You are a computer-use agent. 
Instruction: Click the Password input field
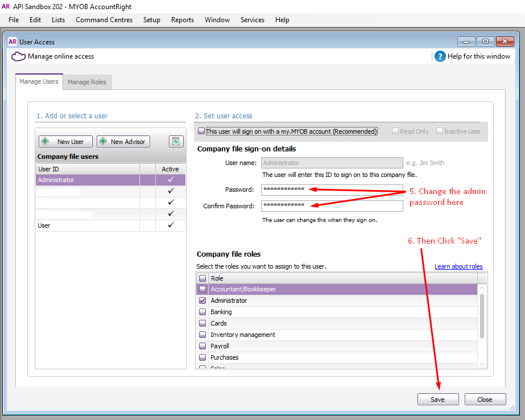pos(332,190)
